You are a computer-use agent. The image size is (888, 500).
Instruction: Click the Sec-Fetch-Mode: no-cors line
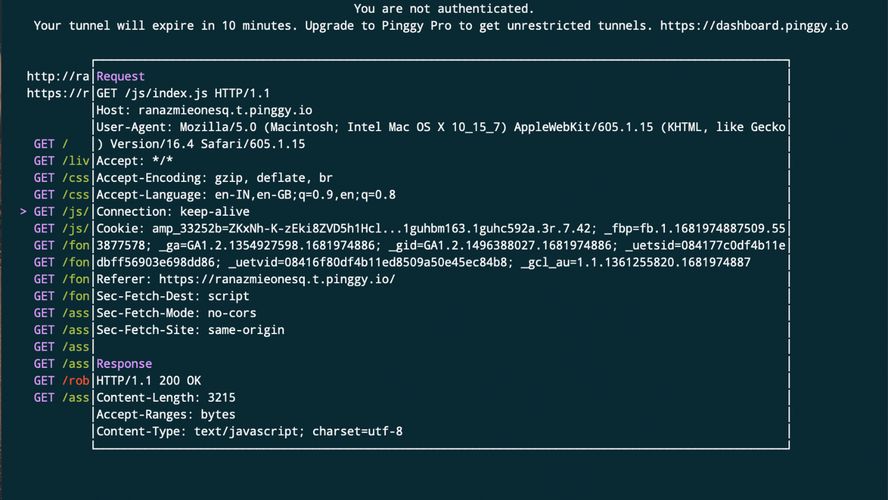pos(176,313)
